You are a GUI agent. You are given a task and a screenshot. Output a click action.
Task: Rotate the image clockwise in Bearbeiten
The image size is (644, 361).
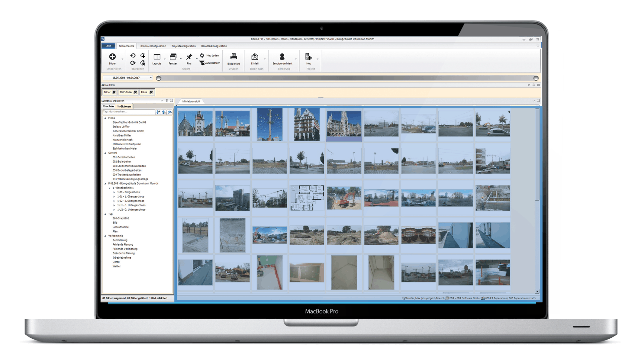(x=133, y=63)
